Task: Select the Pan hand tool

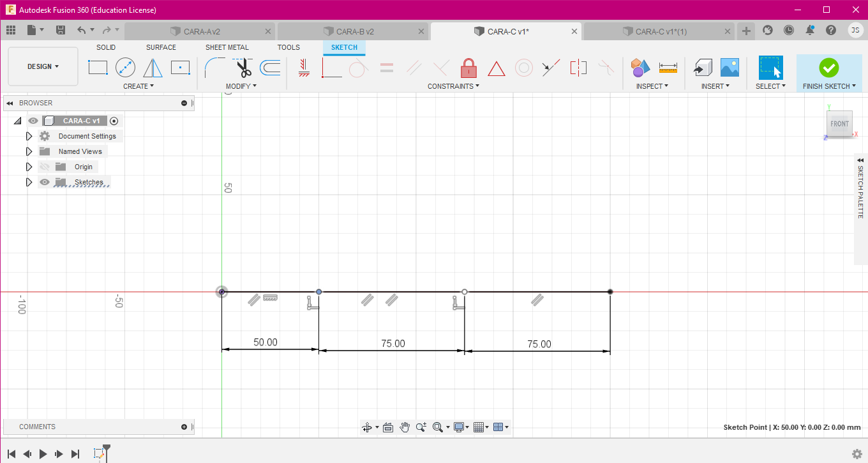Action: click(405, 427)
